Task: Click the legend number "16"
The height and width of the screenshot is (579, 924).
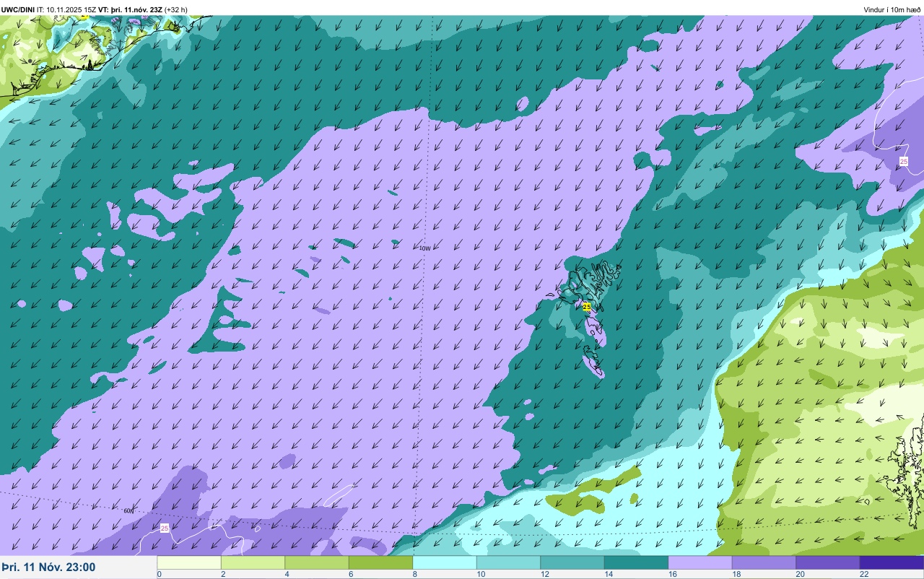Action: [x=672, y=575]
